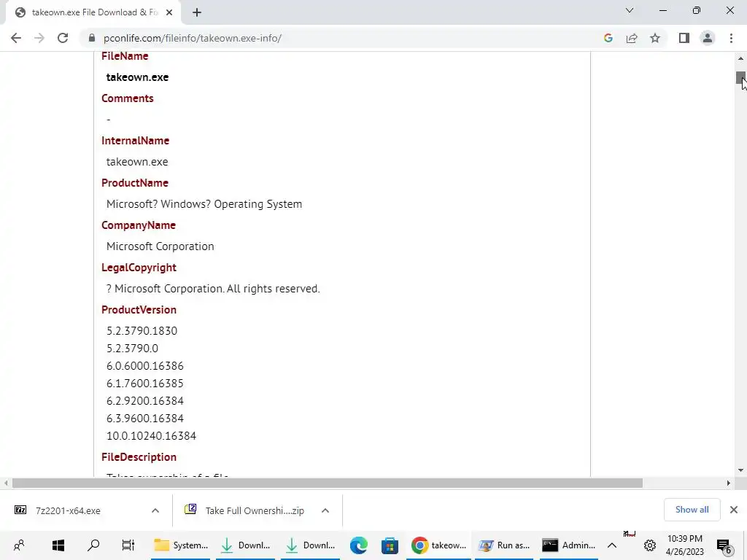The height and width of the screenshot is (560, 747).
Task: Open the Windows Start menu
Action: [58, 545]
